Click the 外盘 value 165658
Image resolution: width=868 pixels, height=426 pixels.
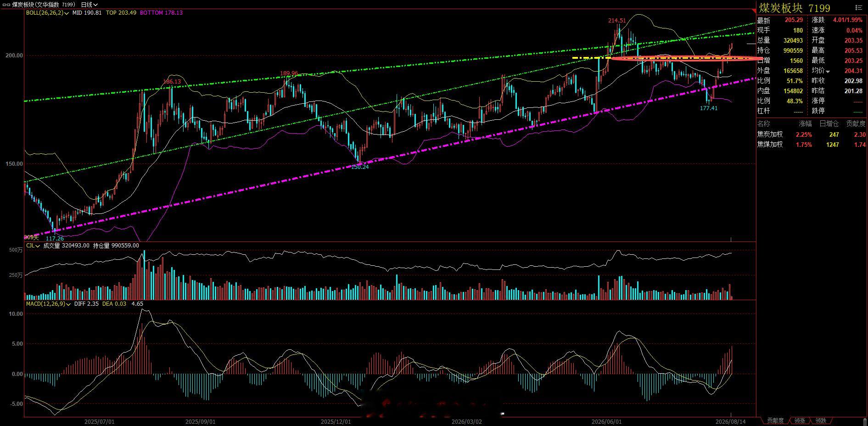pyautogui.click(x=793, y=71)
